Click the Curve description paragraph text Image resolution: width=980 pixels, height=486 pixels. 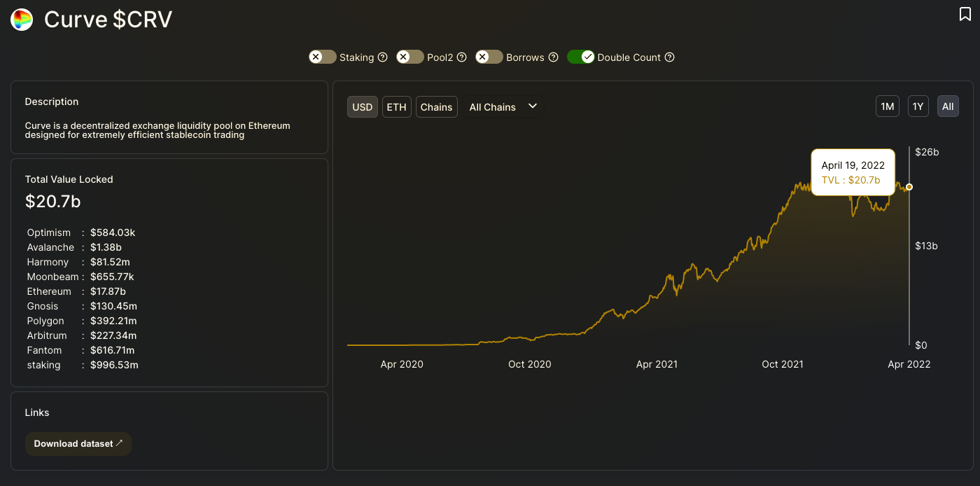point(157,130)
